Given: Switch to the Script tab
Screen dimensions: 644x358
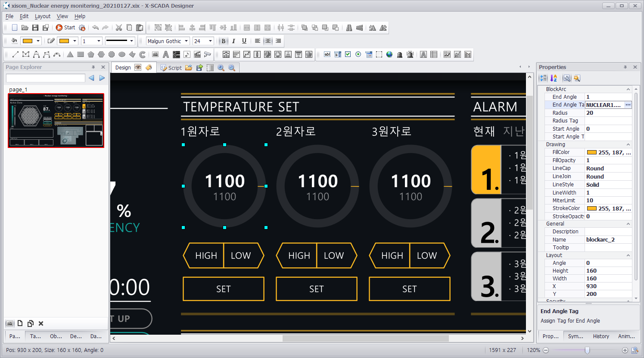Looking at the screenshot, I should tap(171, 68).
